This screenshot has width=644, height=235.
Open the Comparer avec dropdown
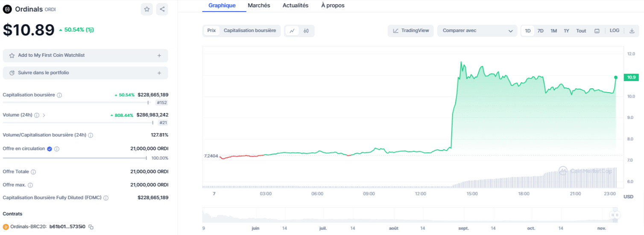tap(477, 31)
